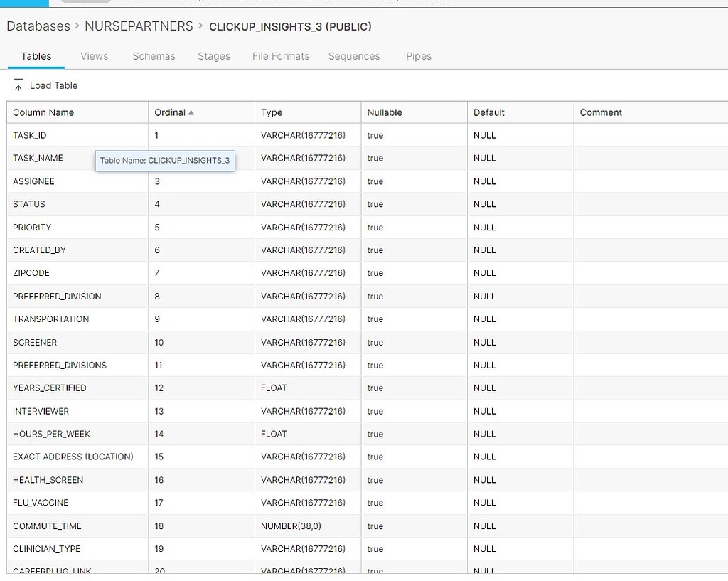Navigate to NURSEPARTNERS breadcrumb
Image resolution: width=728 pixels, height=581 pixels.
coord(139,26)
